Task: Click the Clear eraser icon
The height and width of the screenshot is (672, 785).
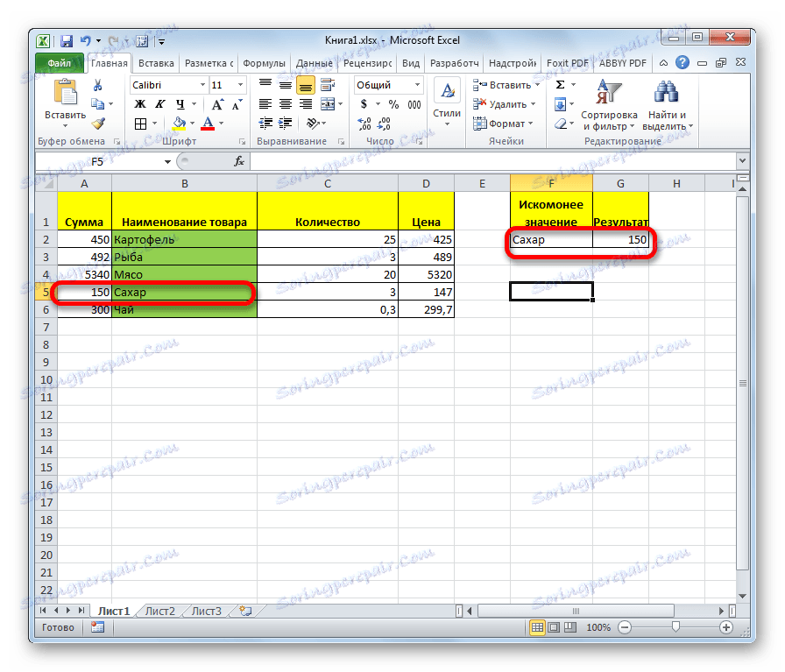Action: pos(560,124)
